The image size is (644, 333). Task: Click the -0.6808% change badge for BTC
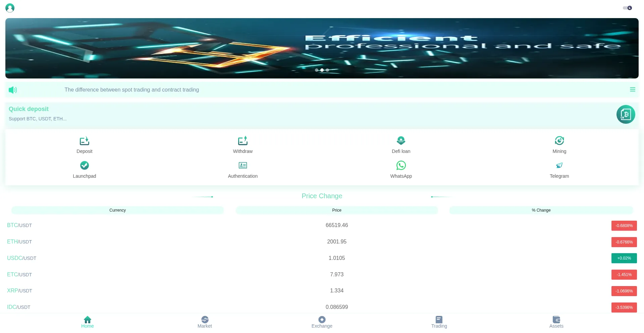point(624,226)
